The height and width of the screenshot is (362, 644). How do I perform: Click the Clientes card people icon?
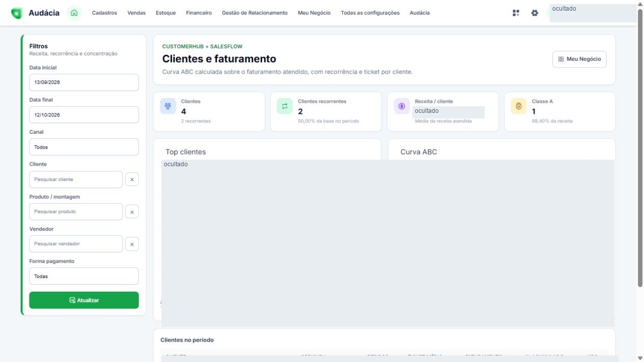tap(168, 106)
